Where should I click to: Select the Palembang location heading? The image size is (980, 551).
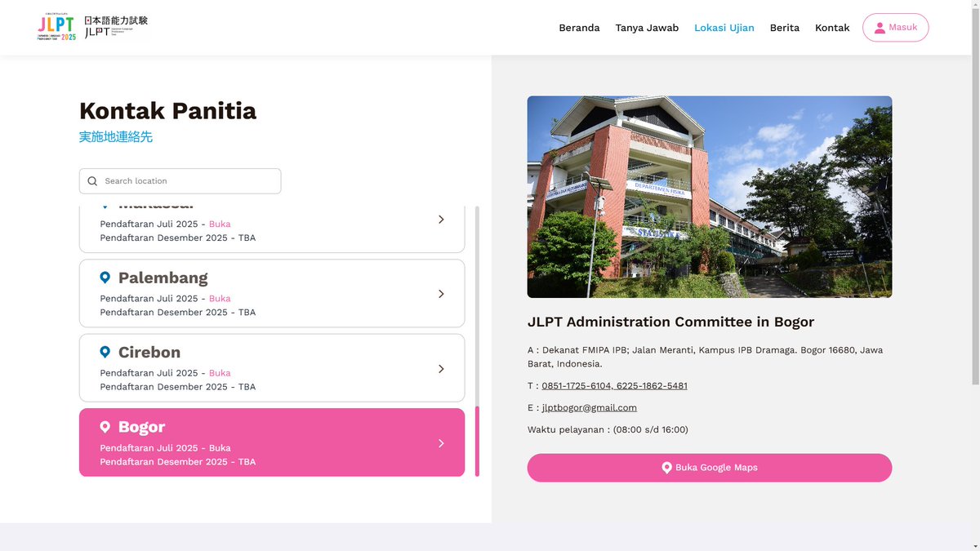point(163,278)
